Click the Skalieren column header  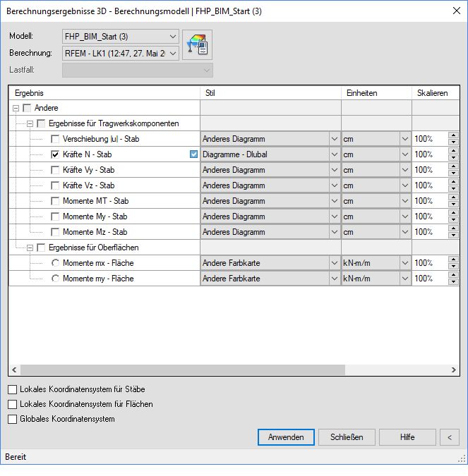[436, 93]
